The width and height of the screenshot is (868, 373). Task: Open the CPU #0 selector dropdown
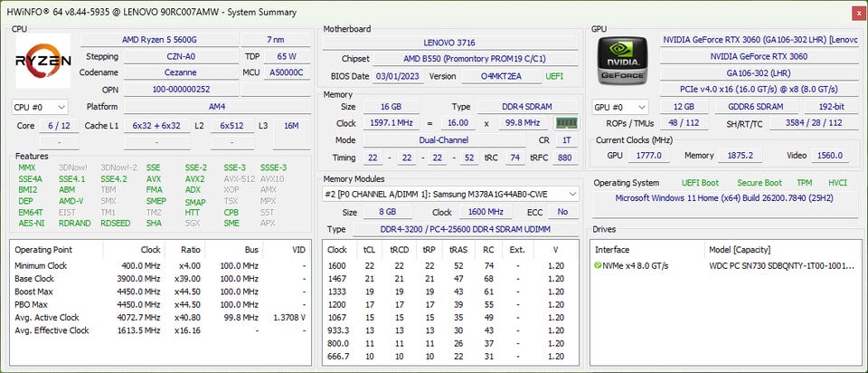click(40, 107)
